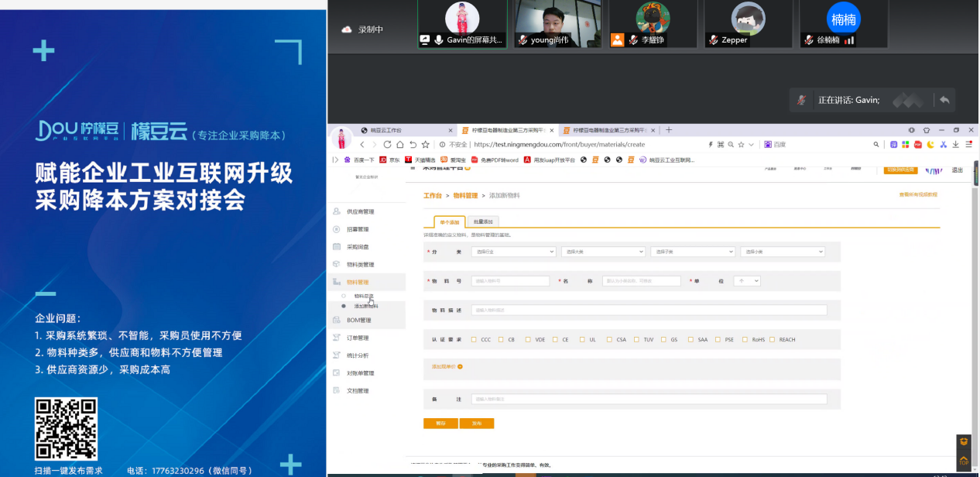Check the GS certification box
Image resolution: width=980 pixels, height=477 pixels.
pyautogui.click(x=664, y=339)
